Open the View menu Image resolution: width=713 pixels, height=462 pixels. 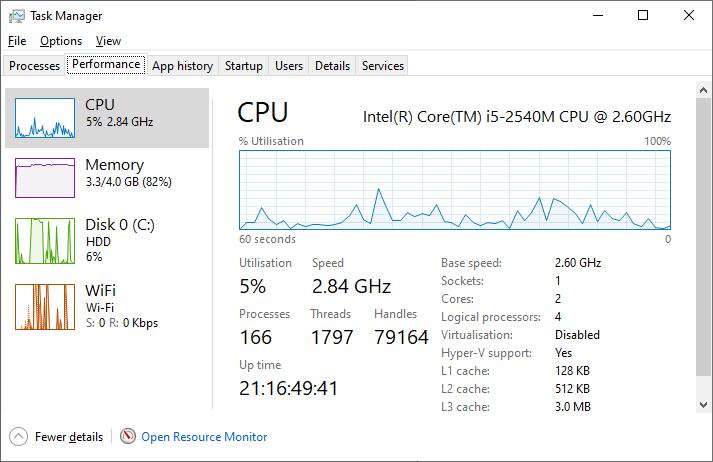(x=108, y=41)
